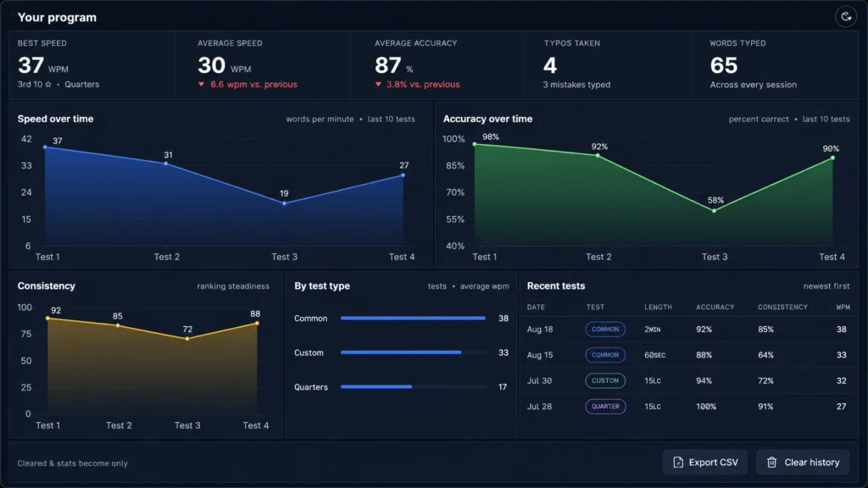
Task: Click the Clear history button
Action: (x=803, y=462)
